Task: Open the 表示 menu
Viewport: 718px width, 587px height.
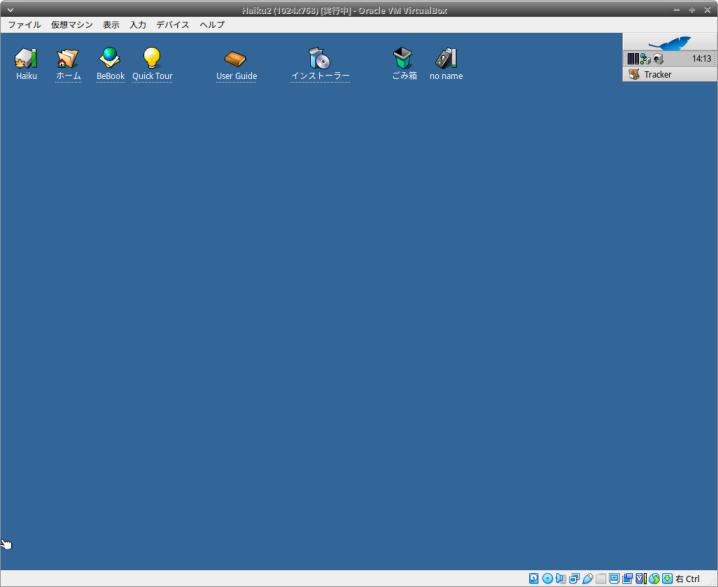Action: pyautogui.click(x=111, y=25)
